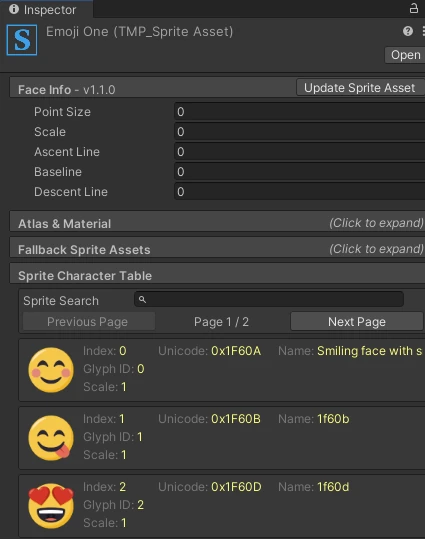Collapse the Face Info section header
This screenshot has width=425, height=539.
153,89
